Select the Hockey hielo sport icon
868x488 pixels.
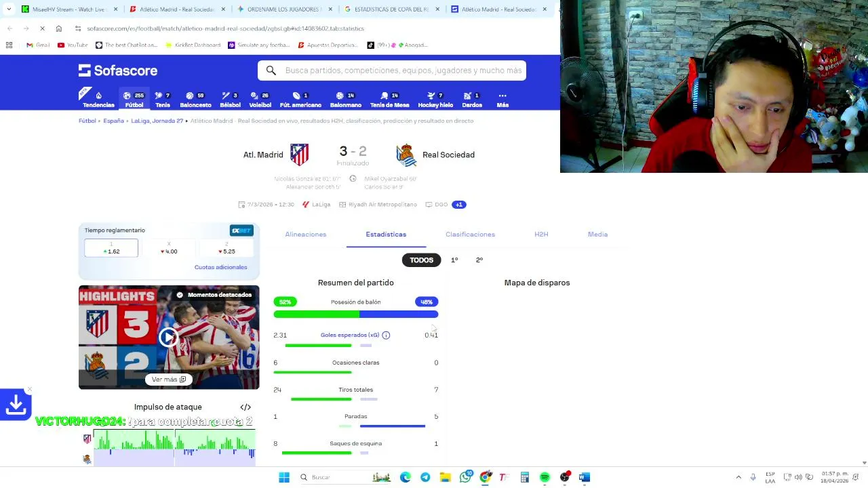(435, 100)
